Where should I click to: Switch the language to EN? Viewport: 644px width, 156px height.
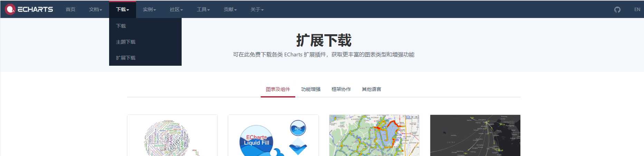637,9
